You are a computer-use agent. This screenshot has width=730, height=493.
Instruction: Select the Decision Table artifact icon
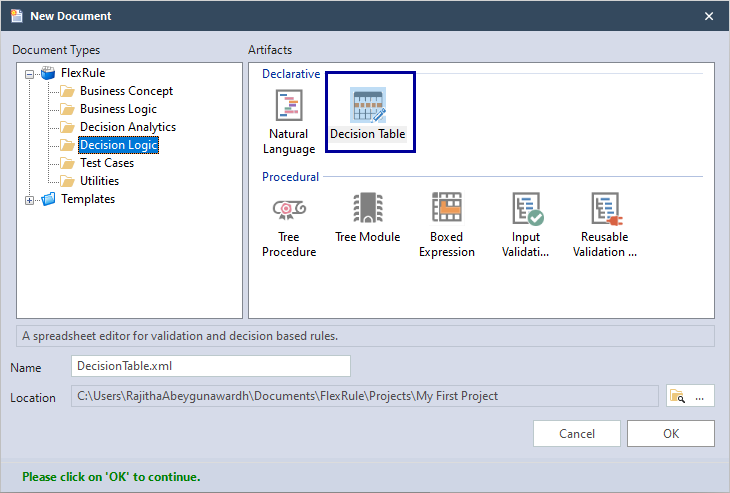[368, 105]
